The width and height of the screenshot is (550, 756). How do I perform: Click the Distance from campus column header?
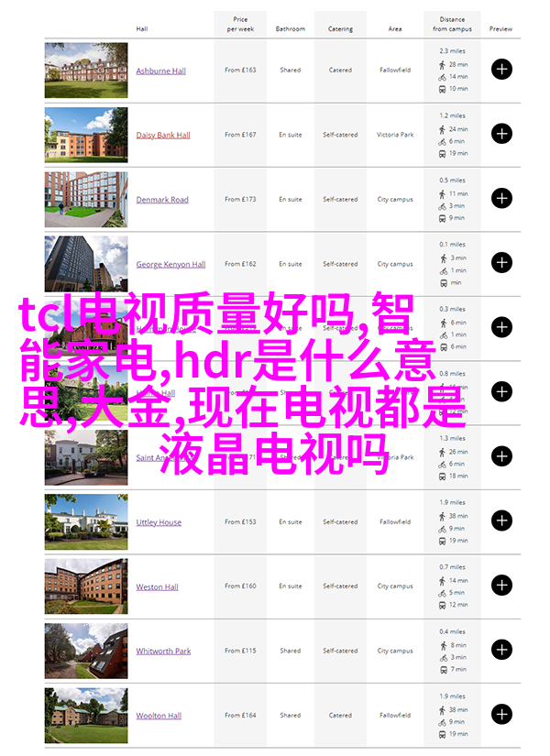coord(452,24)
